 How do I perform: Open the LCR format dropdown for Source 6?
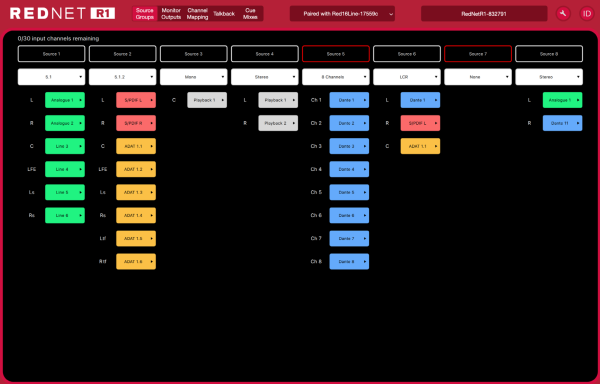tap(407, 77)
